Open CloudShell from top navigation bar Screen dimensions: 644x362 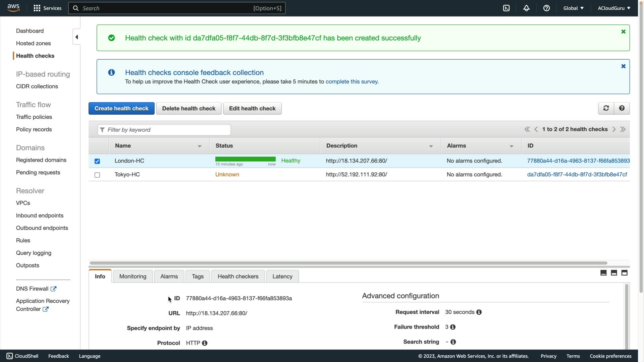click(506, 8)
